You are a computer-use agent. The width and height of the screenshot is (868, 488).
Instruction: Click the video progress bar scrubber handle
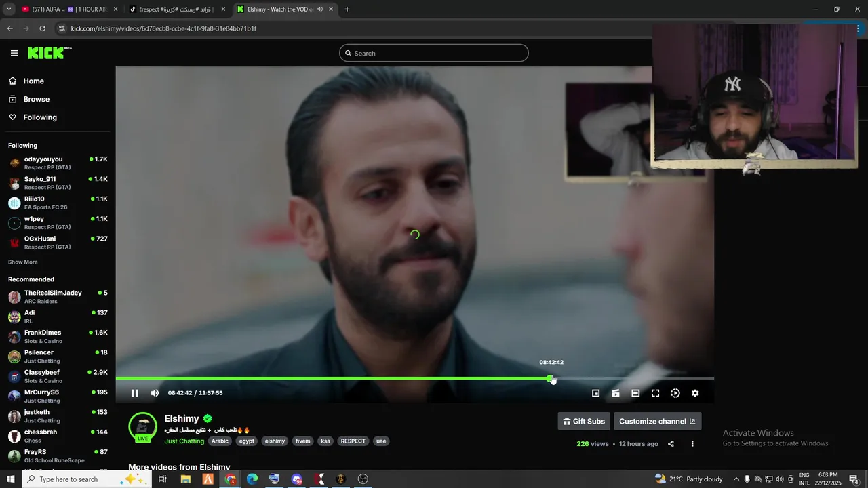point(551,378)
